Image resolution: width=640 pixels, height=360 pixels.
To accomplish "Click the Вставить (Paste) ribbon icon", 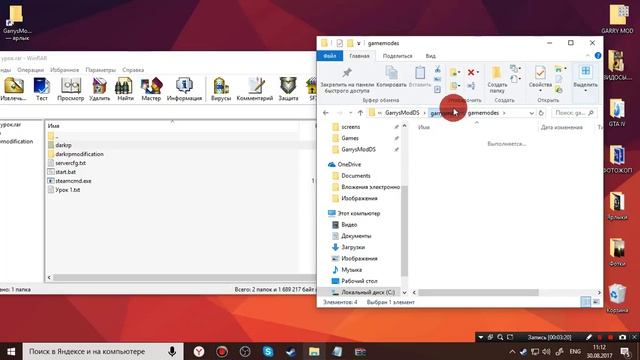I will coord(420,77).
